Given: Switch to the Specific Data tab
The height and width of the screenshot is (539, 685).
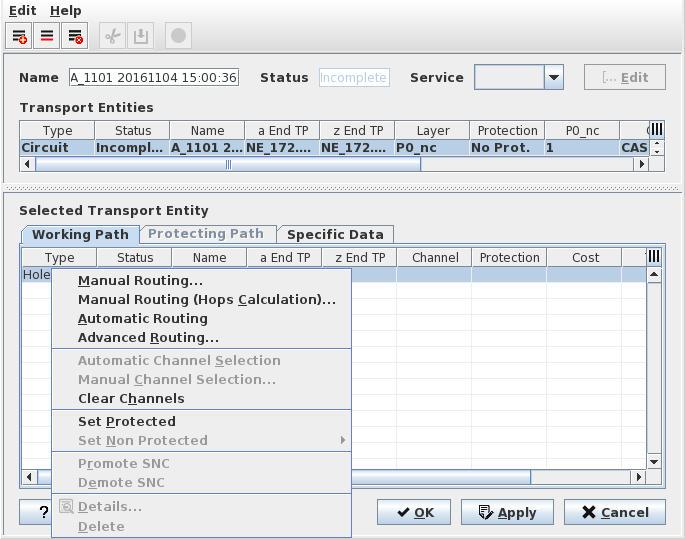Looking at the screenshot, I should coord(335,234).
